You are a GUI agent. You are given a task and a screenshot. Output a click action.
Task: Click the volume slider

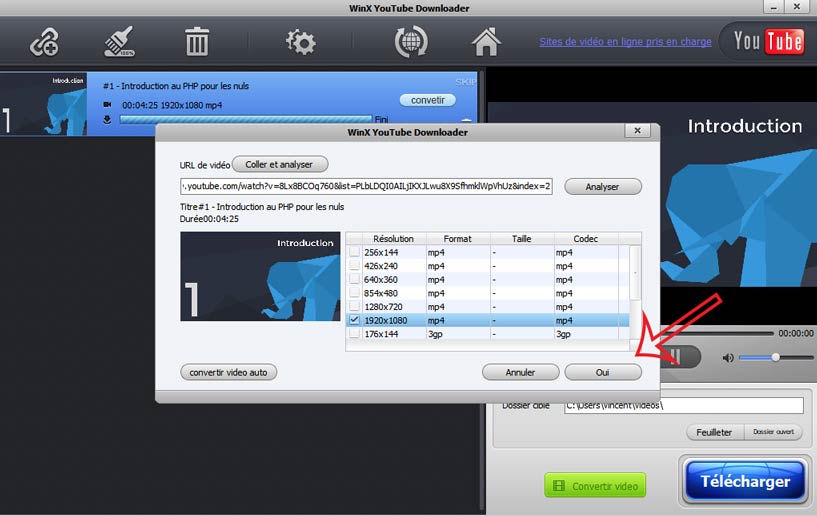pyautogui.click(x=776, y=358)
